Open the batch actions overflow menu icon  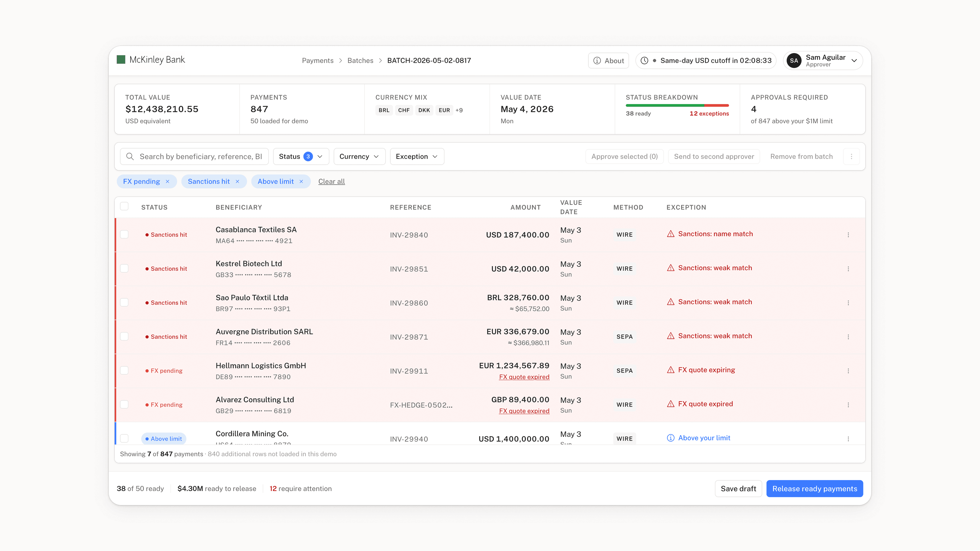pos(851,156)
